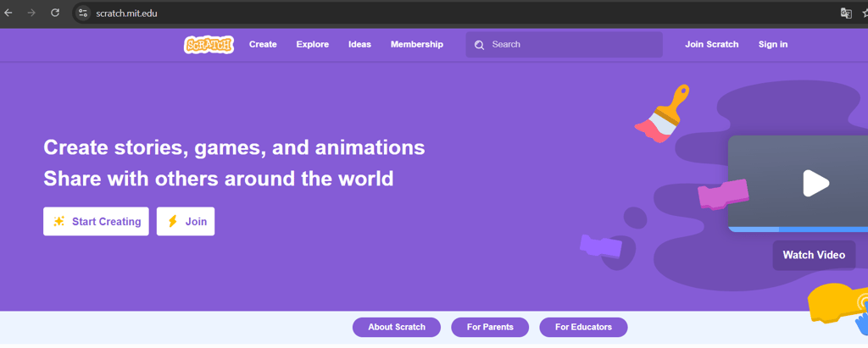Open the Ideas menu item
Screen dimensions: 868x348
[x=359, y=44]
